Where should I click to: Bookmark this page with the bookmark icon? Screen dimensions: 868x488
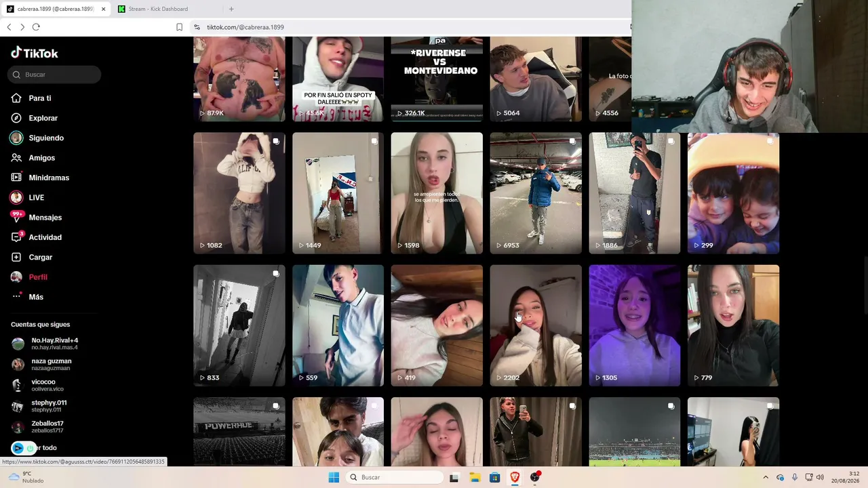[179, 27]
